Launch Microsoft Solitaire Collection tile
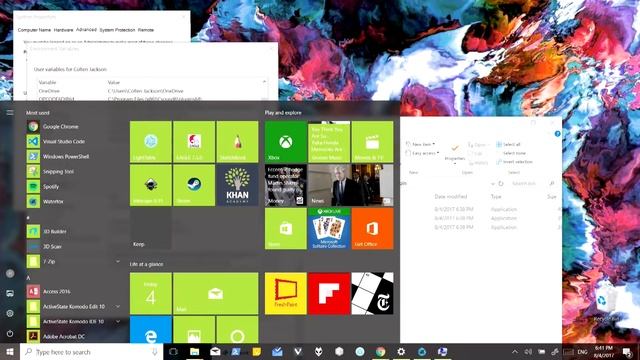The width and height of the screenshot is (640, 360). 329,229
